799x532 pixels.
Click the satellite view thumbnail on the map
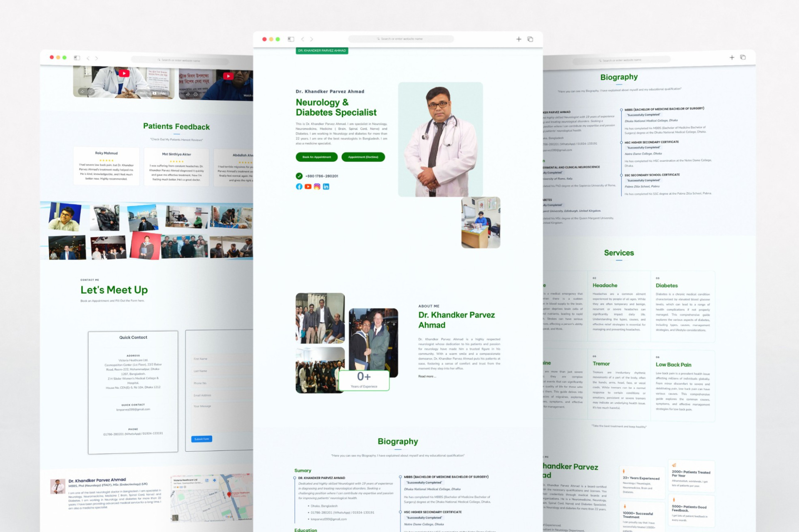click(175, 518)
